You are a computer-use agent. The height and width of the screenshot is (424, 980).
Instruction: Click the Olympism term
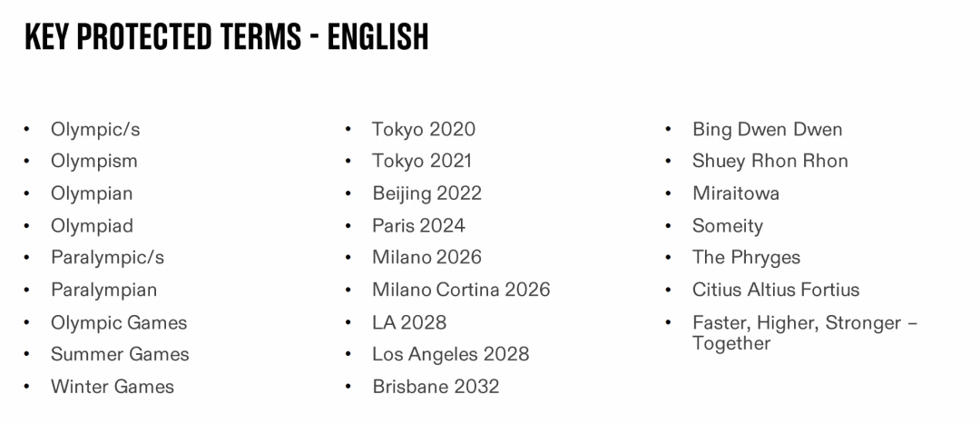click(x=94, y=162)
